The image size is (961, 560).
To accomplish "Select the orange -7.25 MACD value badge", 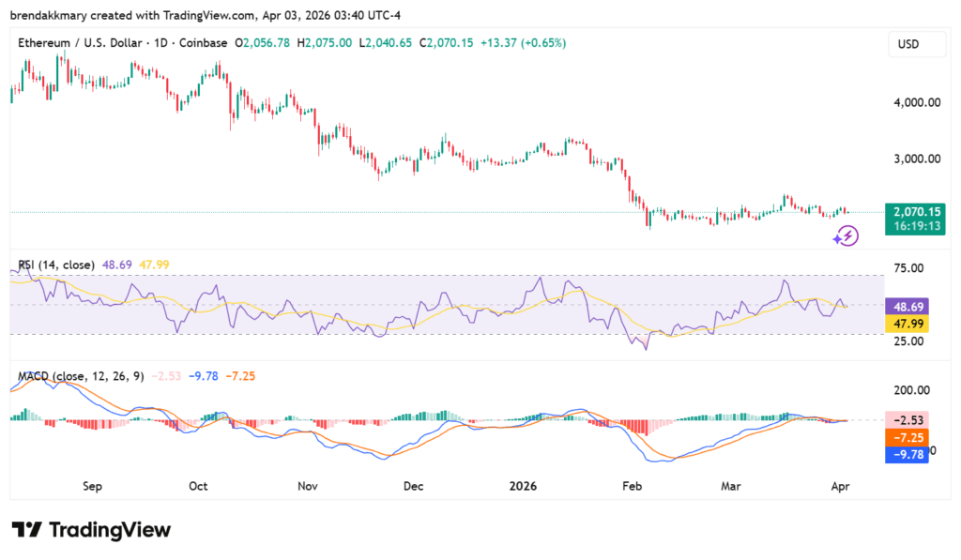I will click(908, 436).
